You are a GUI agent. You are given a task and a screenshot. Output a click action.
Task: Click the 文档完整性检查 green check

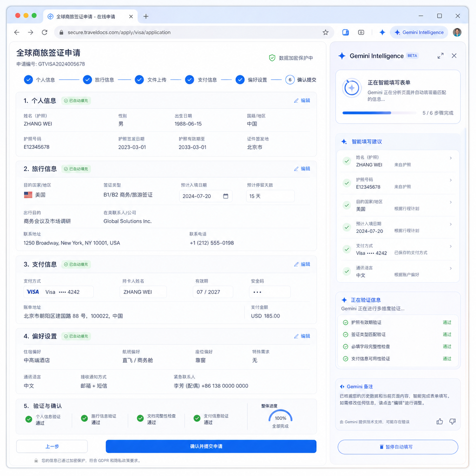pyautogui.click(x=140, y=418)
